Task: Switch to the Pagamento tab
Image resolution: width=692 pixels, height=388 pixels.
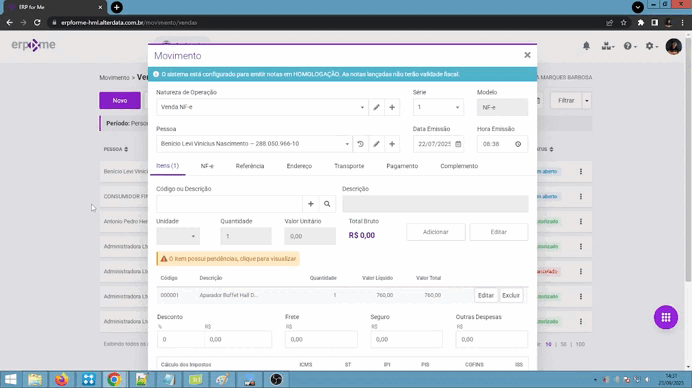Action: tap(402, 166)
